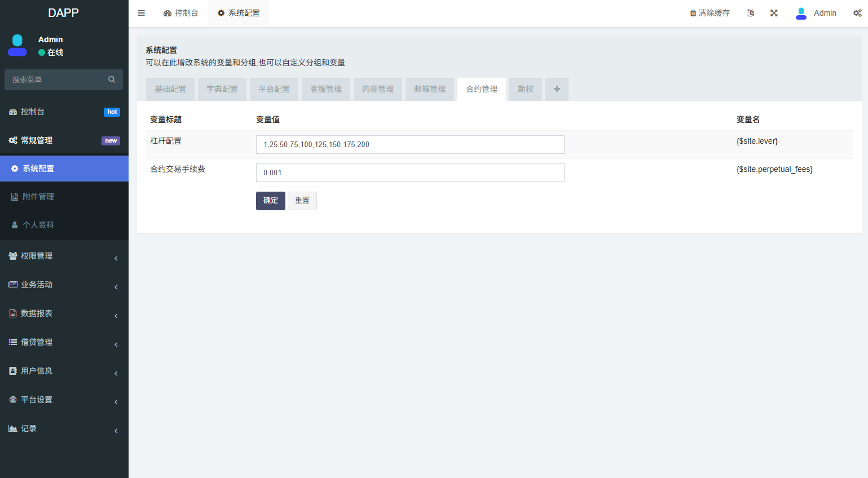Click the Admin avatar icon in header

(x=801, y=13)
